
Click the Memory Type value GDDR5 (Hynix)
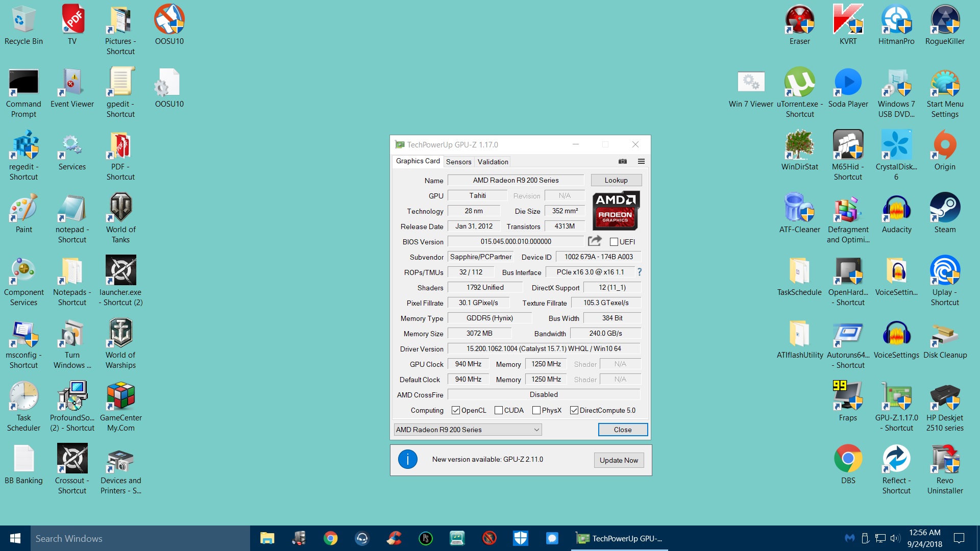click(x=489, y=318)
